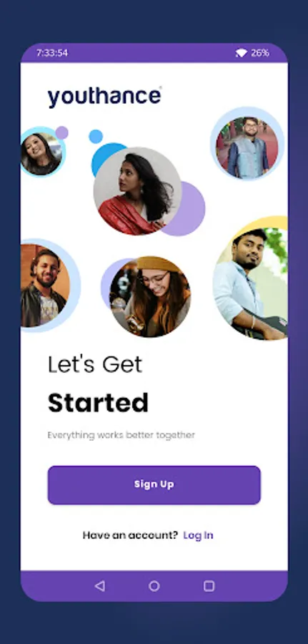Tap the Wi-Fi status icon

coord(241,53)
